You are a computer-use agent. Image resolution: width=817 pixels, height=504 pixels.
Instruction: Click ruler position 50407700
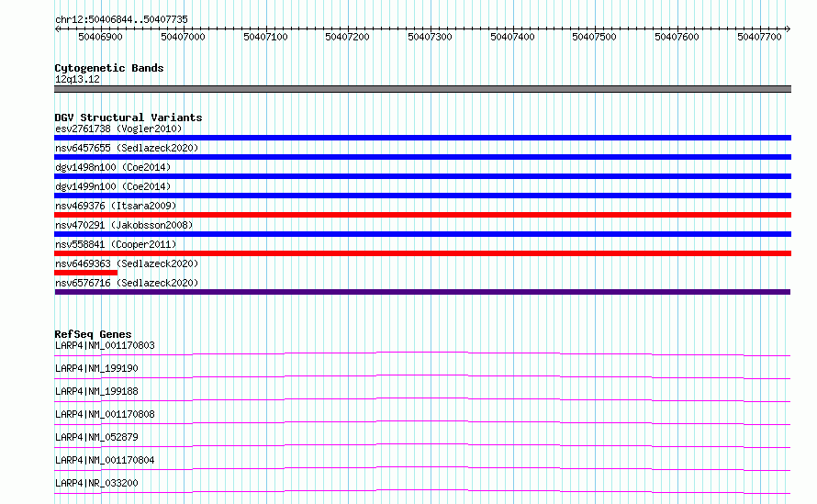pyautogui.click(x=760, y=37)
